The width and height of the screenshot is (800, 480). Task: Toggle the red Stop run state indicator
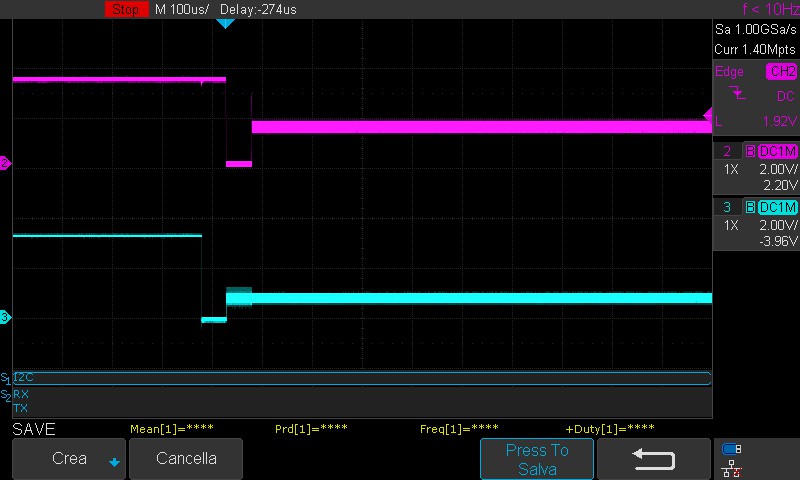click(x=126, y=9)
